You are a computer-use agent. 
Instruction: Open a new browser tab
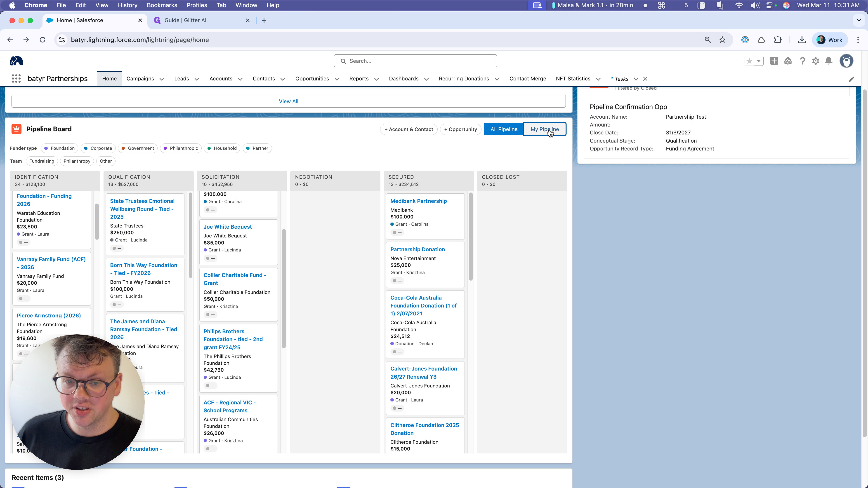coord(264,21)
